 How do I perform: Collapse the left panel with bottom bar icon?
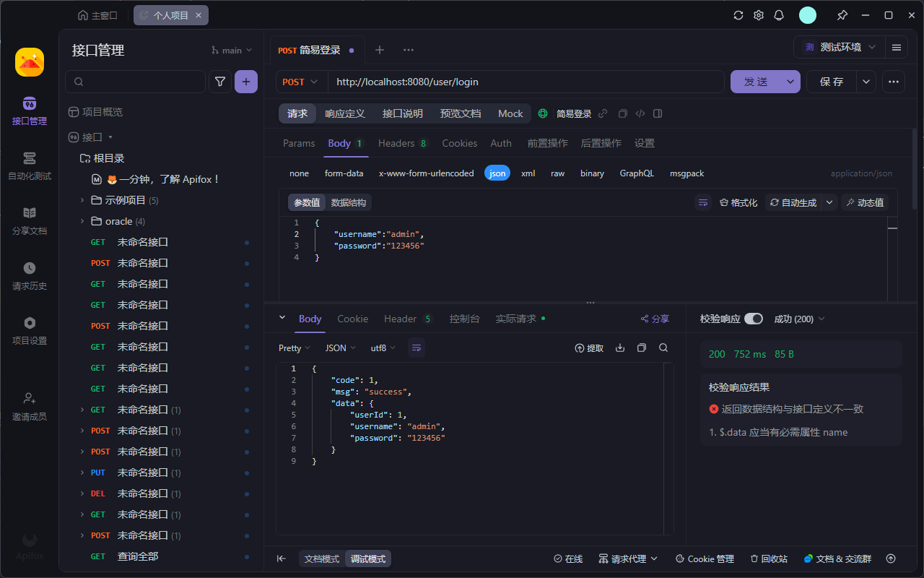tap(282, 558)
